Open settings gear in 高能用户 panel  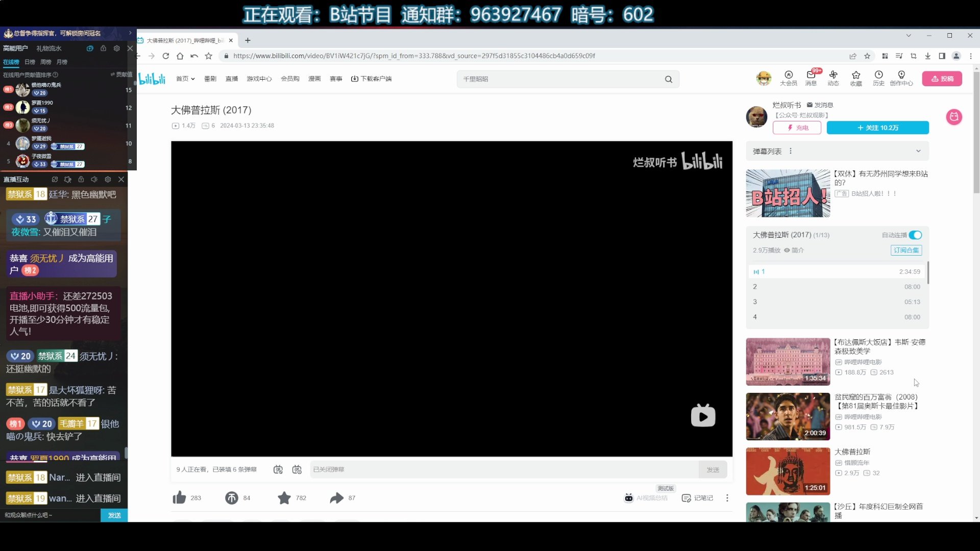pos(117,48)
